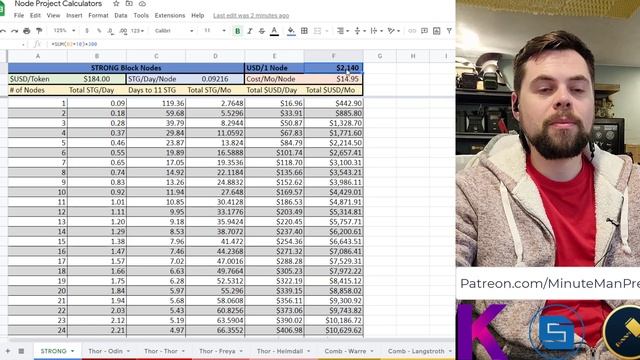The height and width of the screenshot is (360, 640).
Task: Open the Extensions menu
Action: tap(170, 16)
